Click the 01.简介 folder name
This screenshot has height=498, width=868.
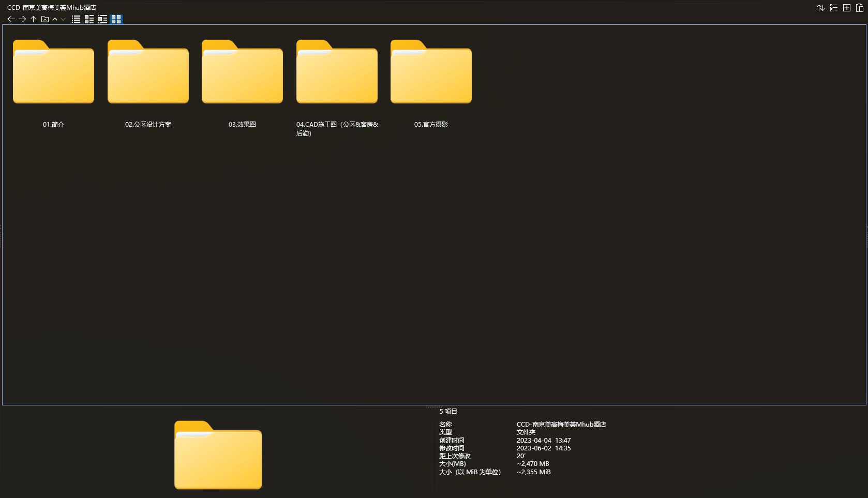point(53,125)
